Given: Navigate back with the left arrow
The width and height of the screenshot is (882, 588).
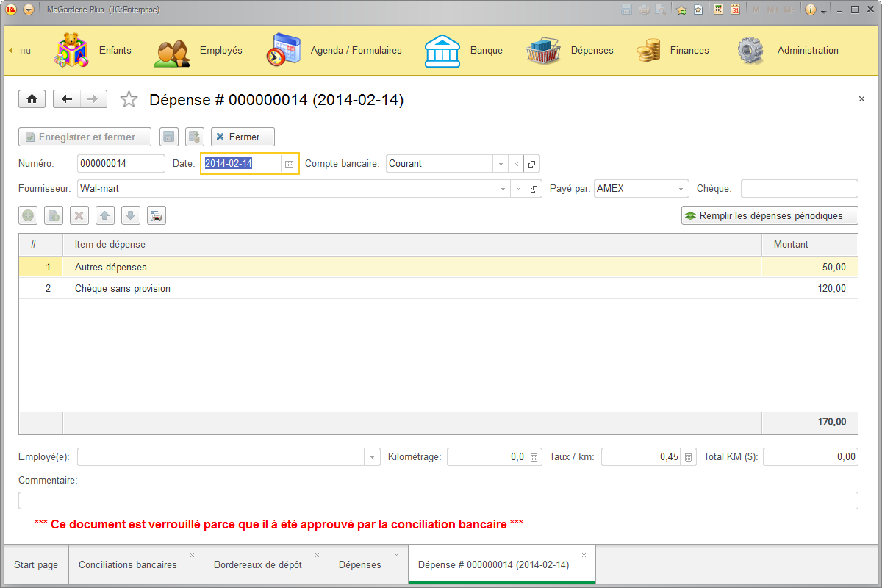Looking at the screenshot, I should [66, 98].
